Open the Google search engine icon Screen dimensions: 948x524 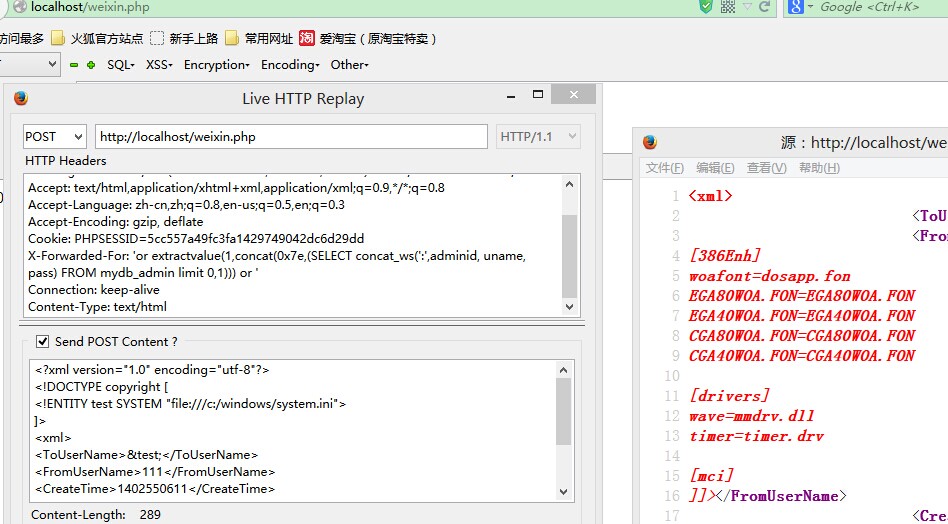pyautogui.click(x=796, y=7)
